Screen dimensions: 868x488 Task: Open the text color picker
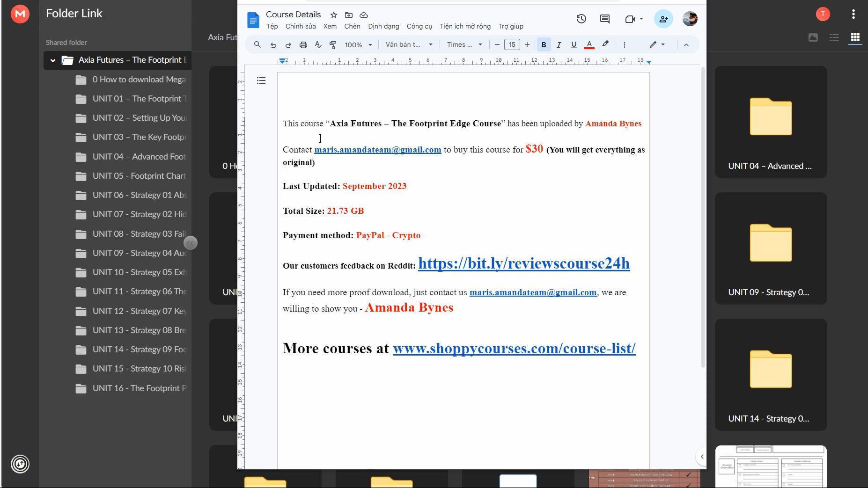[x=589, y=45]
